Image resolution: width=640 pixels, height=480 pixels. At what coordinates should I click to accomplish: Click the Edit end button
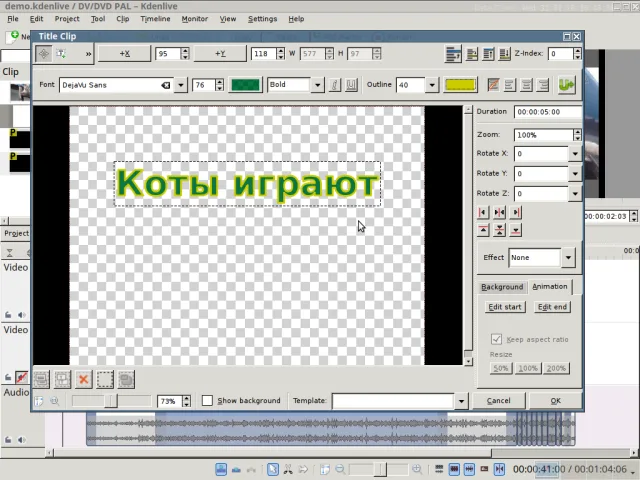(x=552, y=307)
